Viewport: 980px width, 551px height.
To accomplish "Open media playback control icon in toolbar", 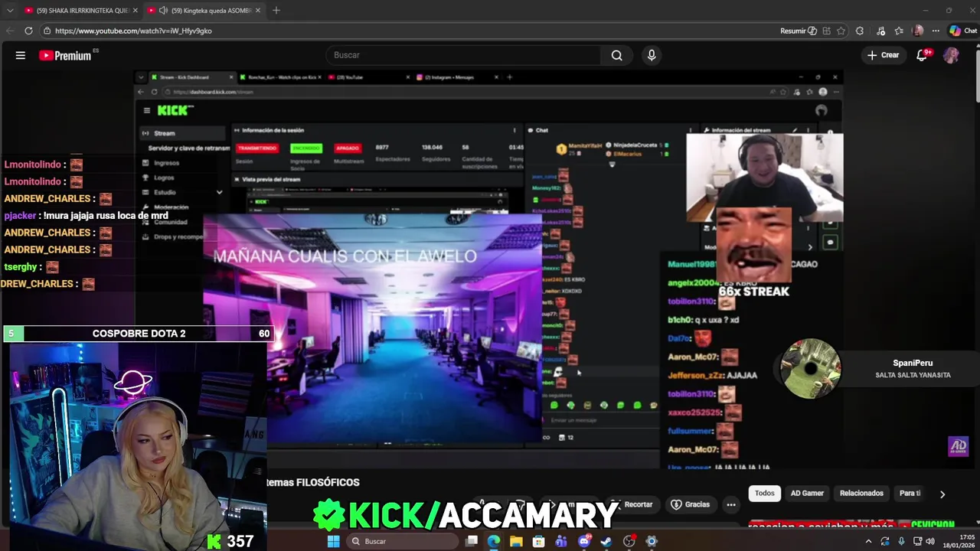I will pos(881,31).
